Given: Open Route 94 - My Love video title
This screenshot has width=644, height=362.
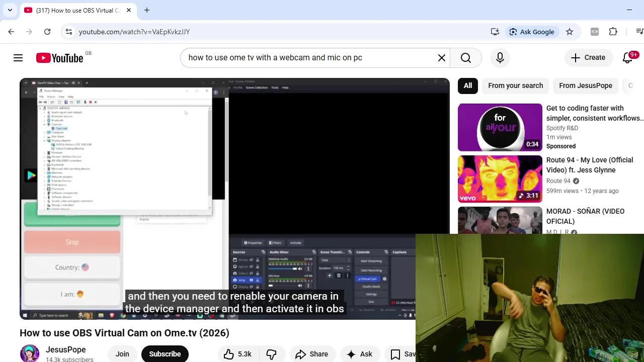Looking at the screenshot, I should point(590,165).
